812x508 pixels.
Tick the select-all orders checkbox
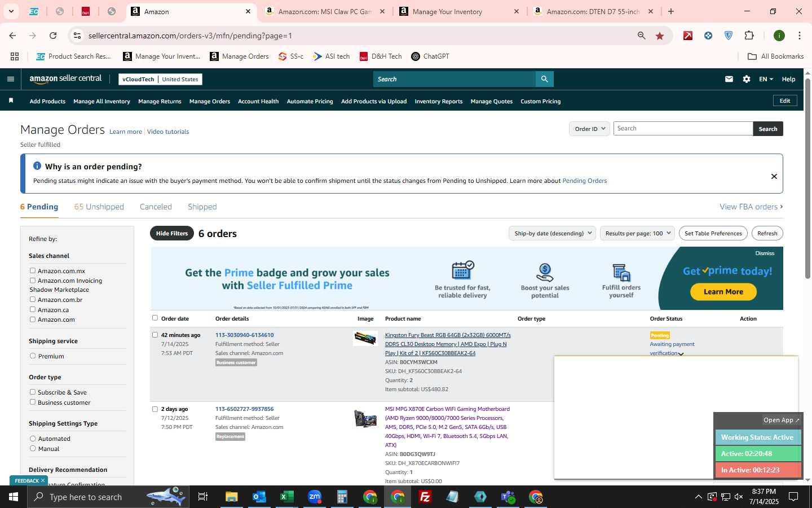[155, 318]
